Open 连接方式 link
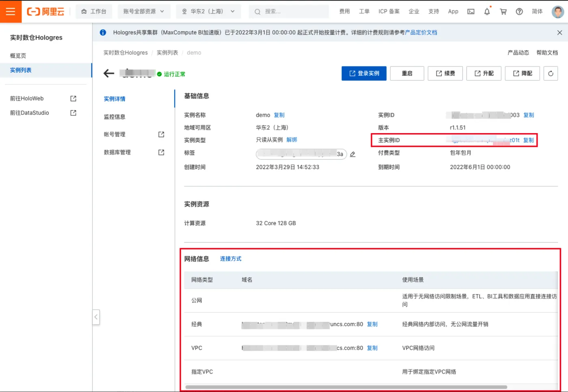Image resolution: width=568 pixels, height=392 pixels. (x=230, y=258)
